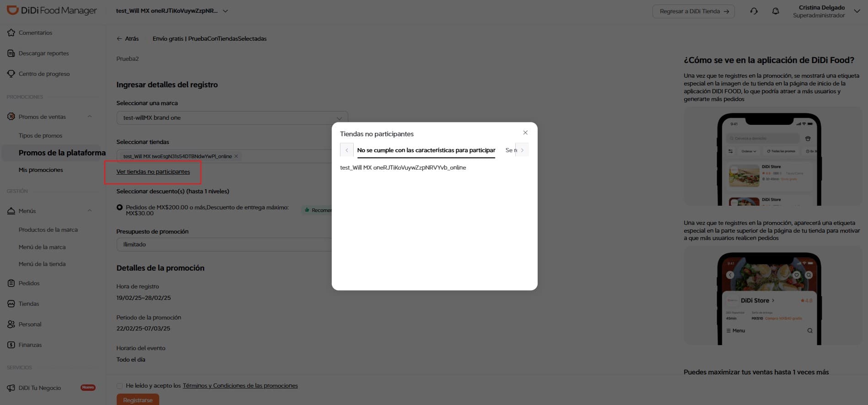
Task: Collapse the Promos de ventas section
Action: (x=90, y=117)
